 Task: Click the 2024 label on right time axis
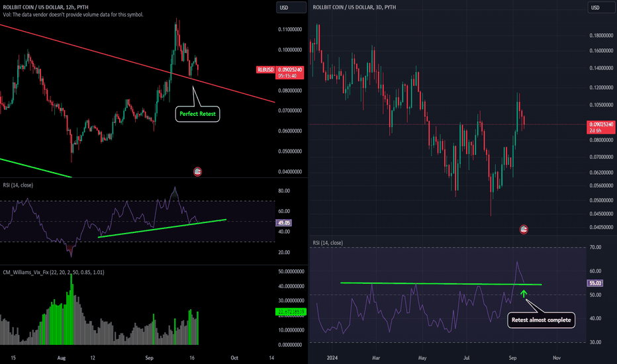[x=332, y=357]
